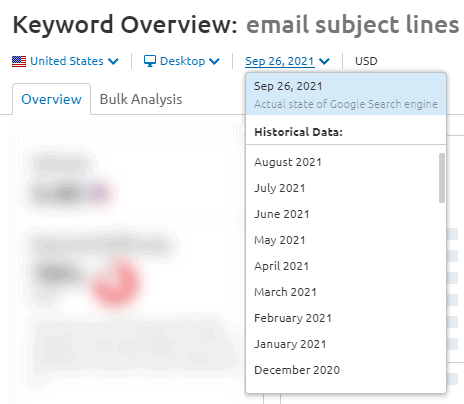Click the historical data list scrollbar
This screenshot has width=464, height=404.
(x=442, y=178)
